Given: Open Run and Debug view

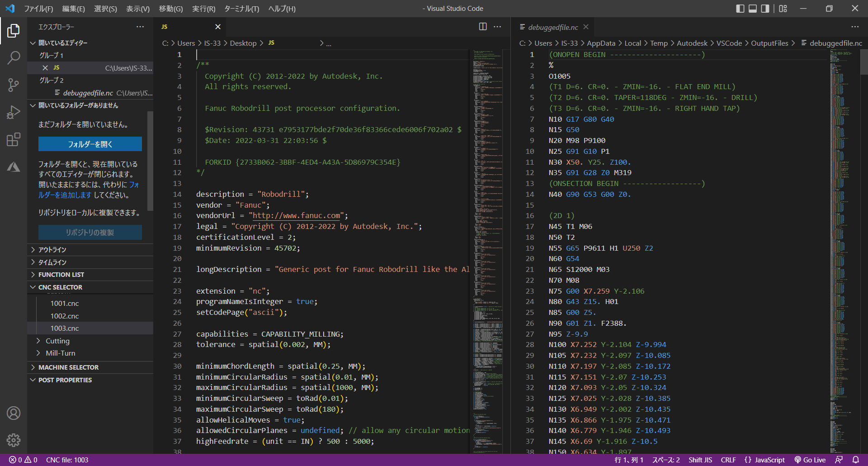Looking at the screenshot, I should point(14,112).
